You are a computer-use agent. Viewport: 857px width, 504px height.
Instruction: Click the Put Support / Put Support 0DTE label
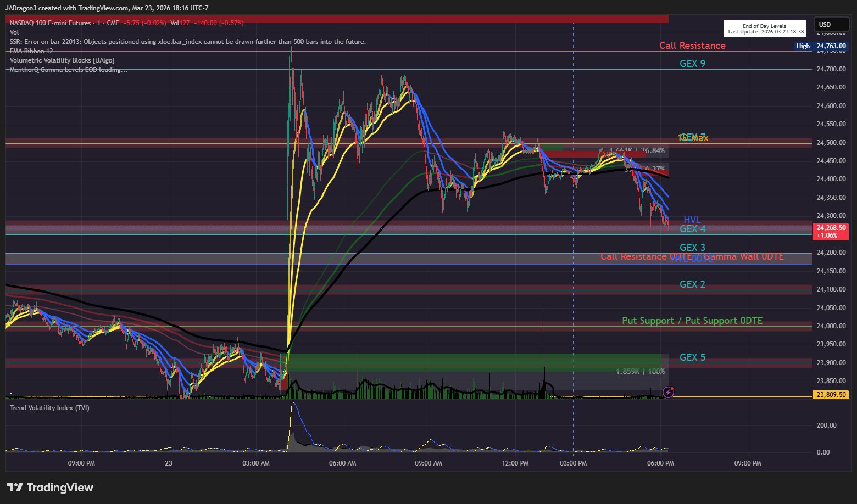pos(692,321)
